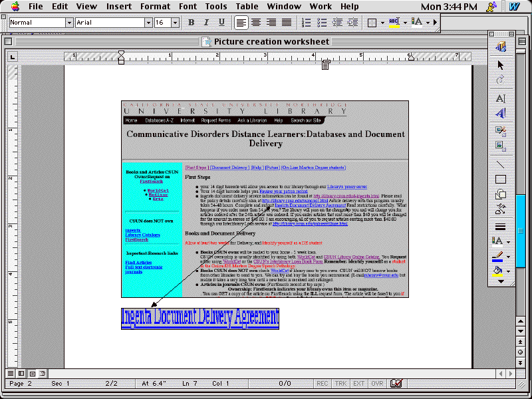The image size is (532, 399).
Task: Apply the blue Line Color swatch
Action: pyautogui.click(x=497, y=257)
